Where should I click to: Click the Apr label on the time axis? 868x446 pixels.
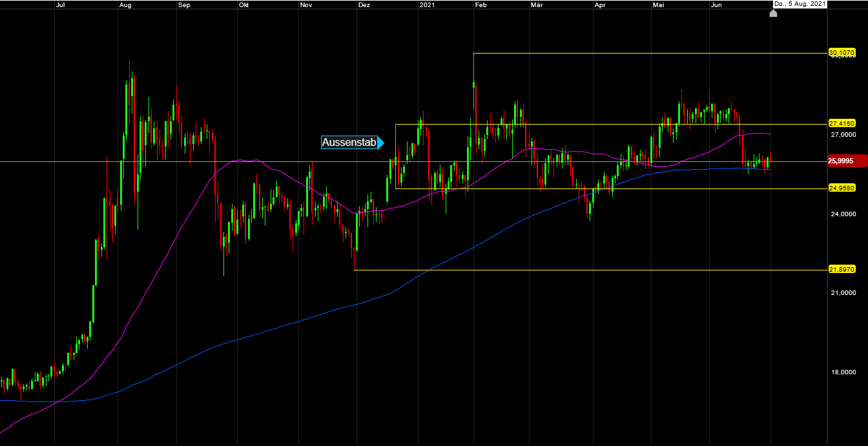[601, 5]
